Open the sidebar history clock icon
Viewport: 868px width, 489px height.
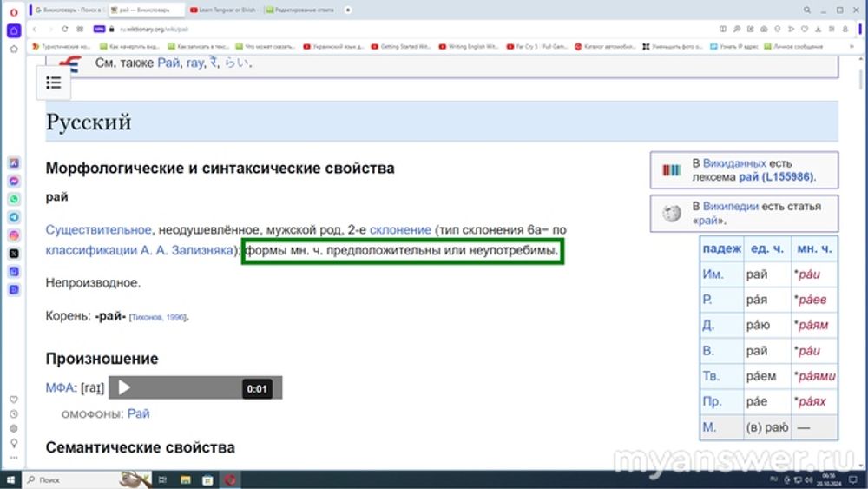(x=14, y=414)
